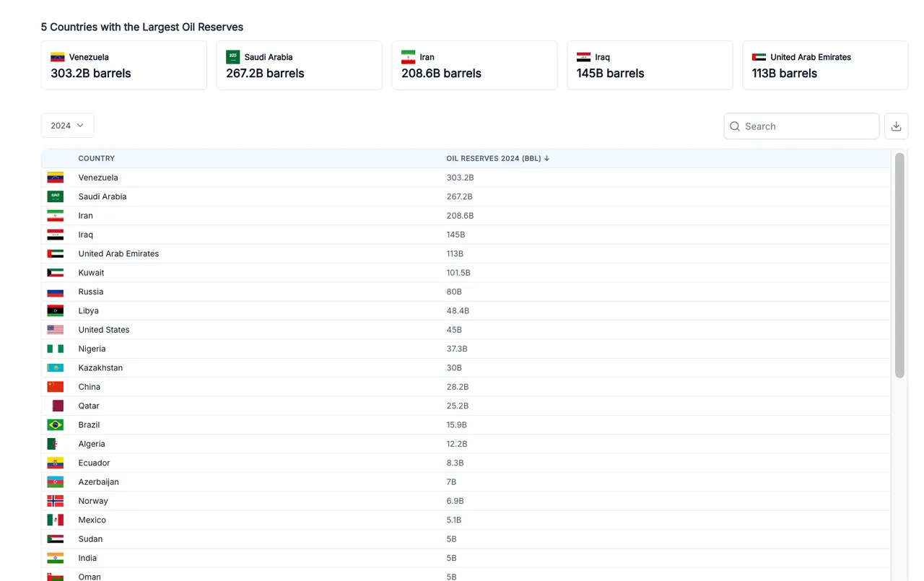Click the Azerbaijan row label
This screenshot has width=924, height=581.
tap(98, 482)
